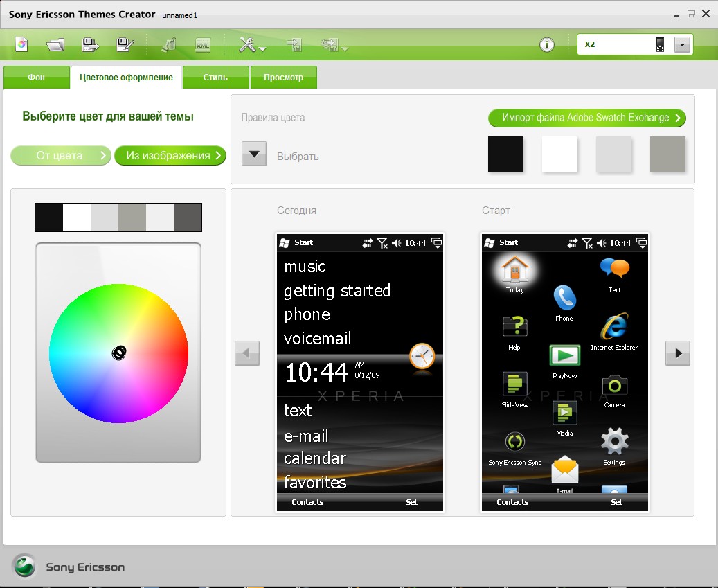718x588 pixels.
Task: Click 'getting started' in the Сегодня preview
Action: coord(337,291)
